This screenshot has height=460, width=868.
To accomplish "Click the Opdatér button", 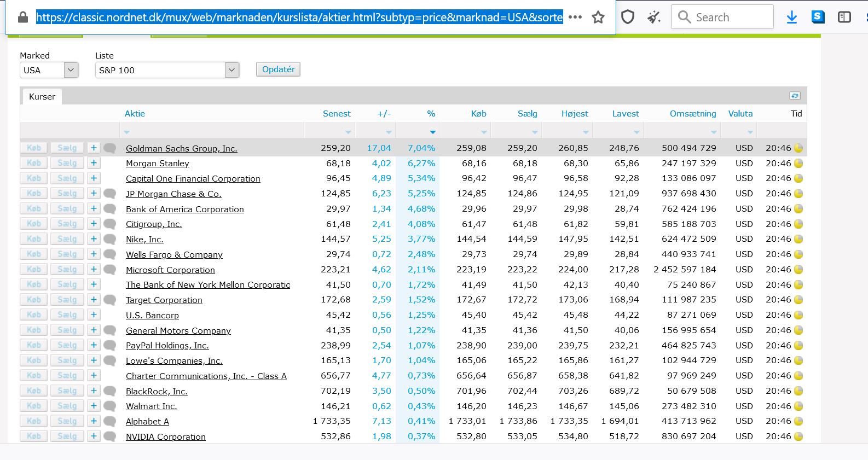I will point(278,69).
